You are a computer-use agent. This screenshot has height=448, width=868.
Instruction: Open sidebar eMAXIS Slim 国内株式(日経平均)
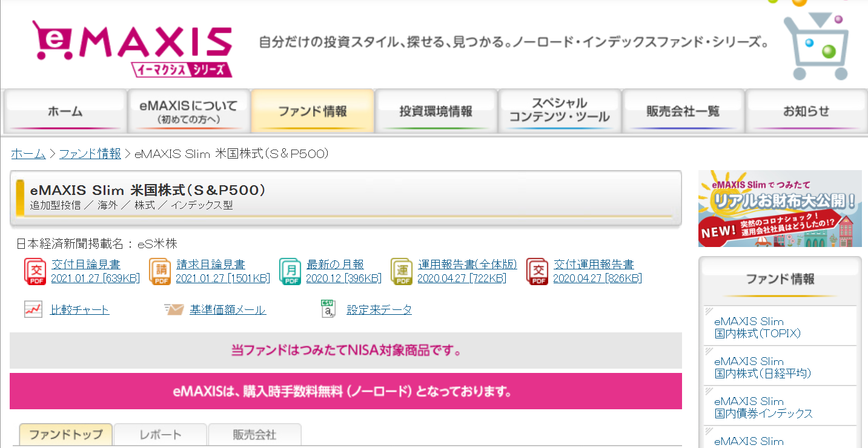tap(763, 367)
